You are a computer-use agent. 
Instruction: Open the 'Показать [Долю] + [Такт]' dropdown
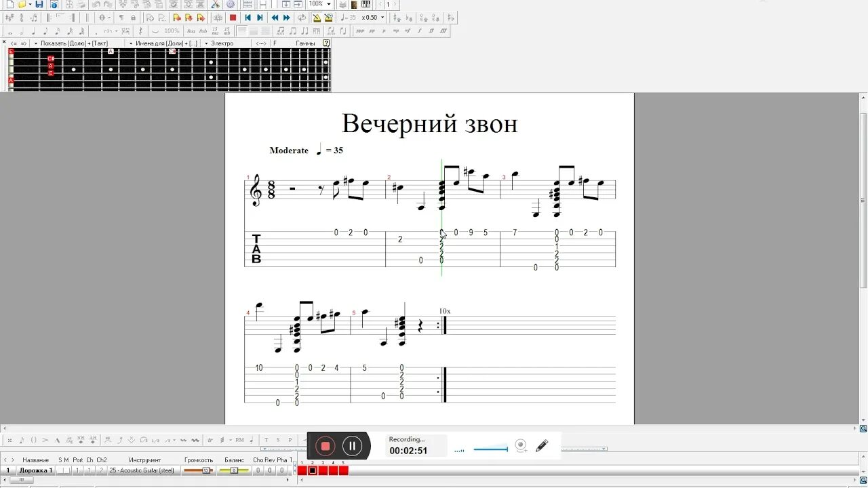[35, 43]
